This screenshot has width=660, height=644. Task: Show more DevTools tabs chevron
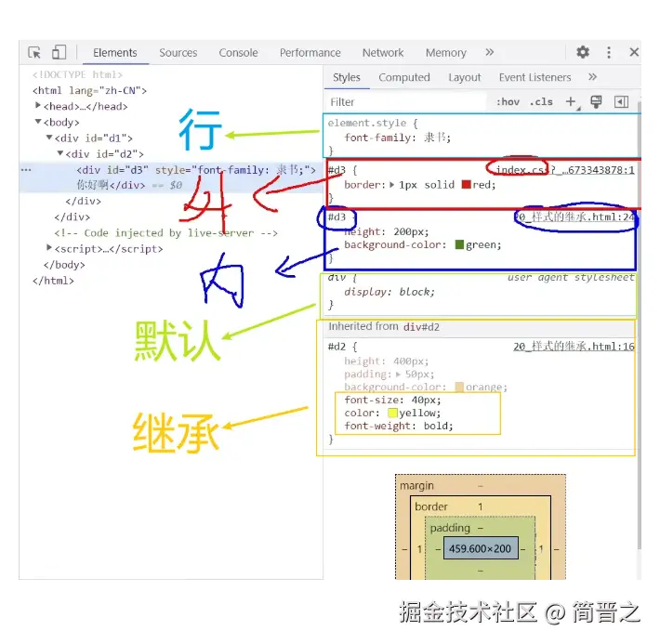coord(489,52)
